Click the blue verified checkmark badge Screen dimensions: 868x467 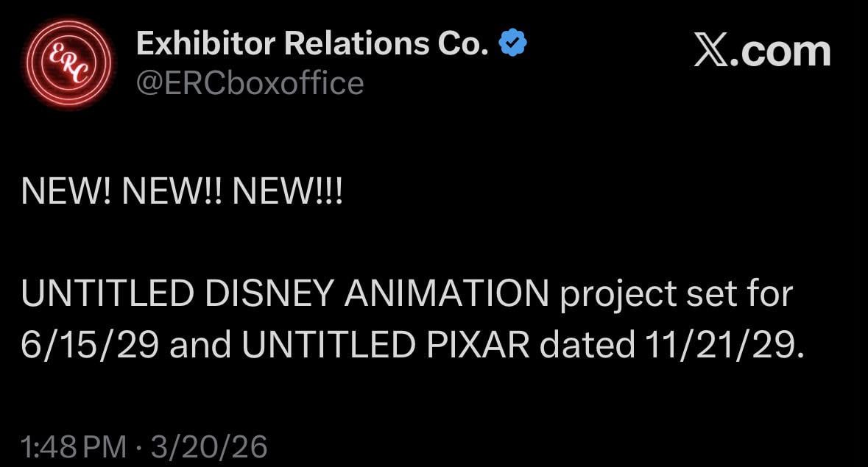[512, 46]
